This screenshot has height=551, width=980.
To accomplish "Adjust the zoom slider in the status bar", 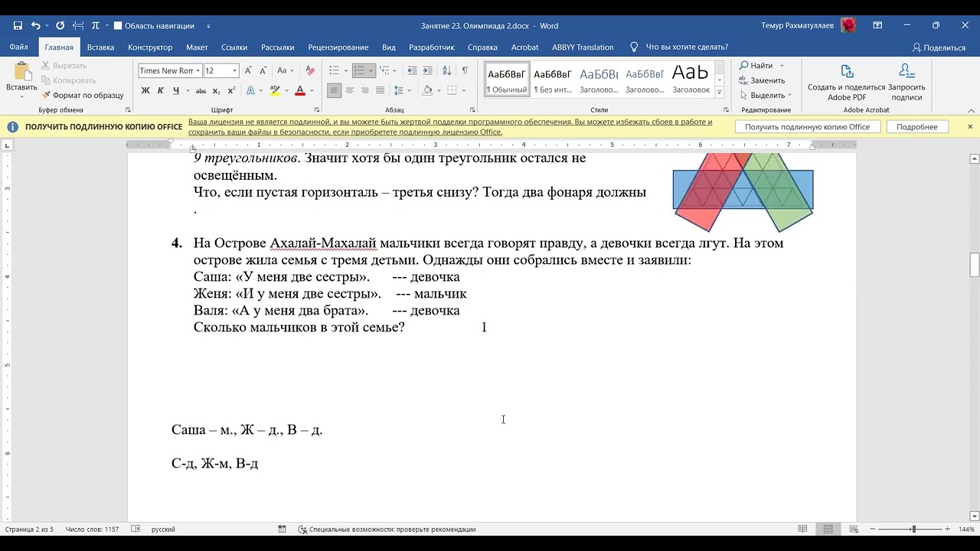I will click(x=913, y=530).
